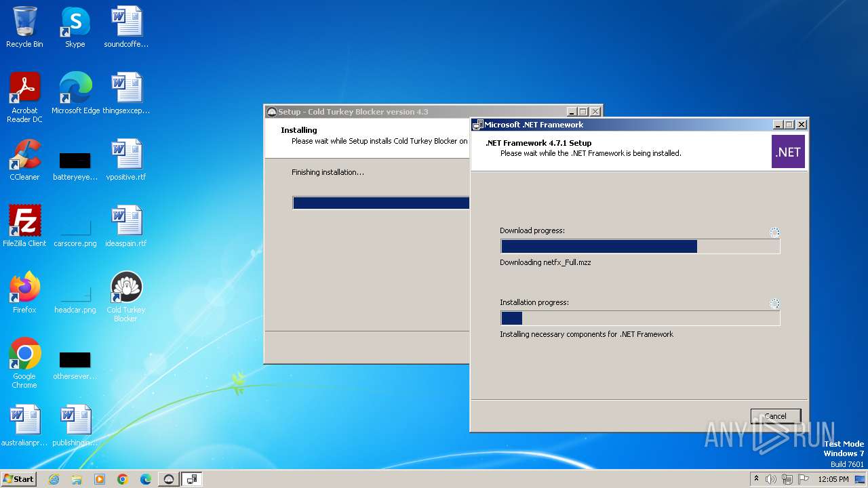868x488 pixels.
Task: Click the 12:05 PM taskbar clock
Action: (x=833, y=479)
